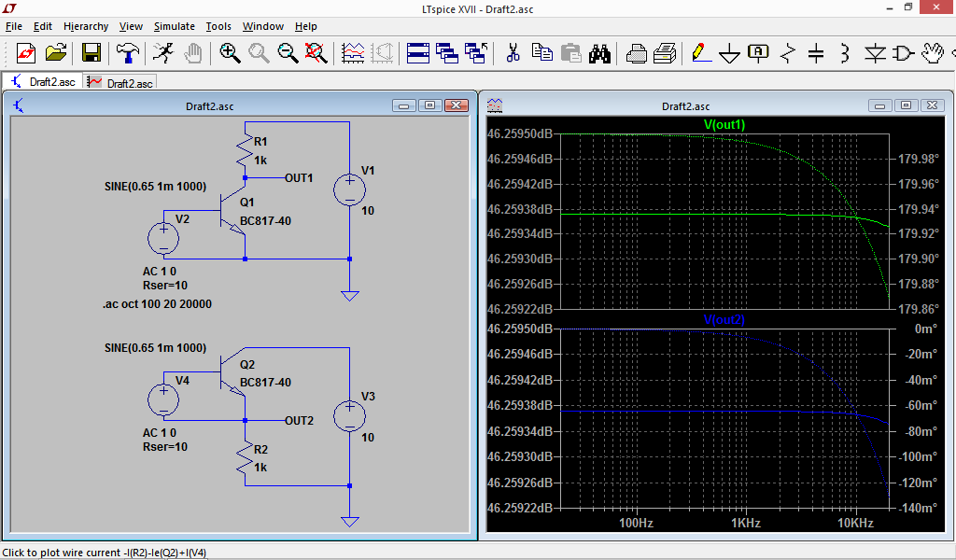
Task: Click the Autorange plot icon
Action: (x=382, y=53)
